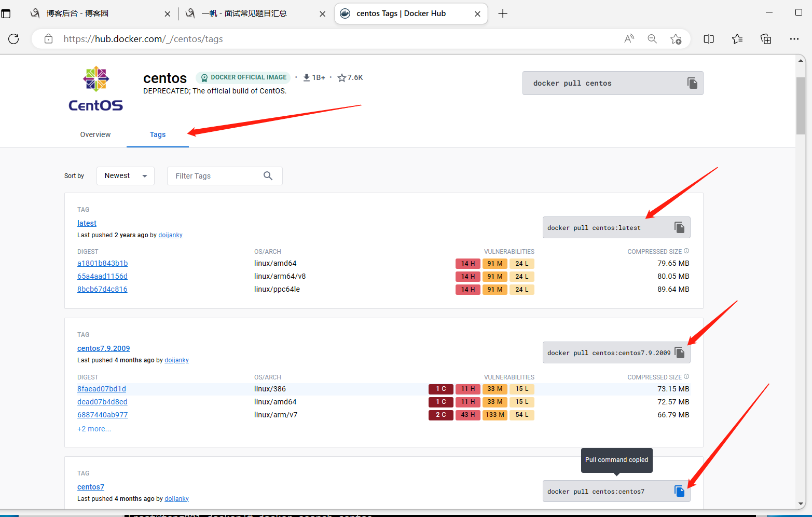Copy the docker pull centos:latest command
The width and height of the screenshot is (812, 517).
pos(679,227)
